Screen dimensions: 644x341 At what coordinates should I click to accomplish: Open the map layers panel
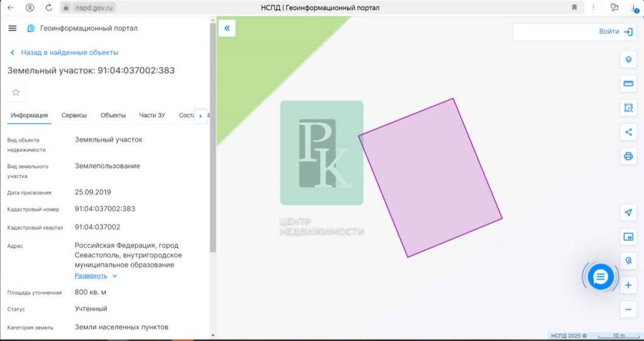pyautogui.click(x=628, y=60)
